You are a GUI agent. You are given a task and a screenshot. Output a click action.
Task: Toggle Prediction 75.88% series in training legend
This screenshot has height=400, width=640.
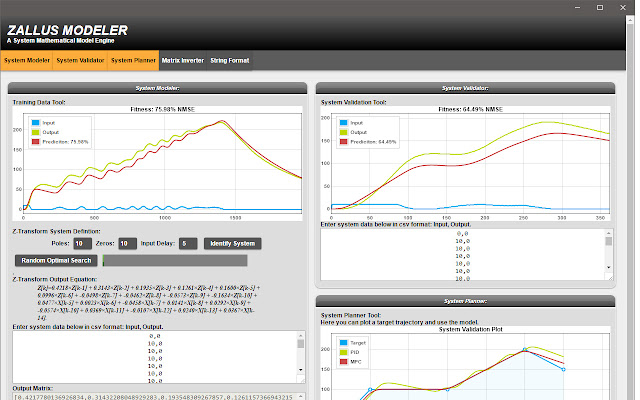[60, 142]
